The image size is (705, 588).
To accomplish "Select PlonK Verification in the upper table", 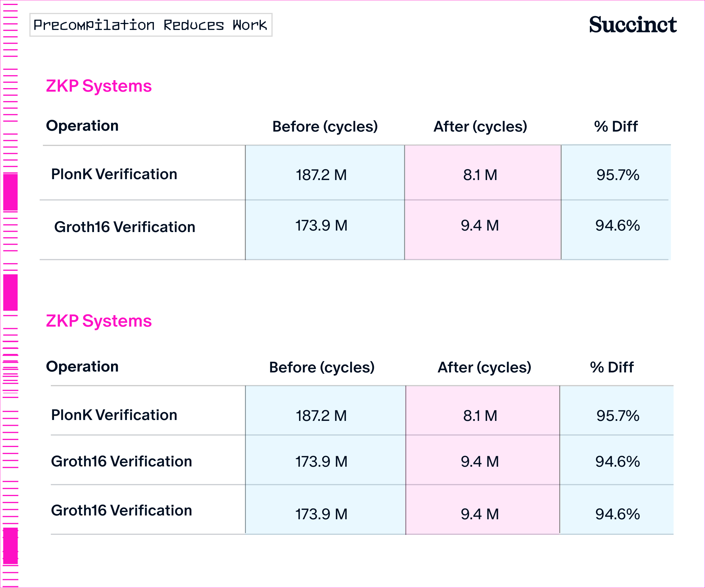I will 114,174.
